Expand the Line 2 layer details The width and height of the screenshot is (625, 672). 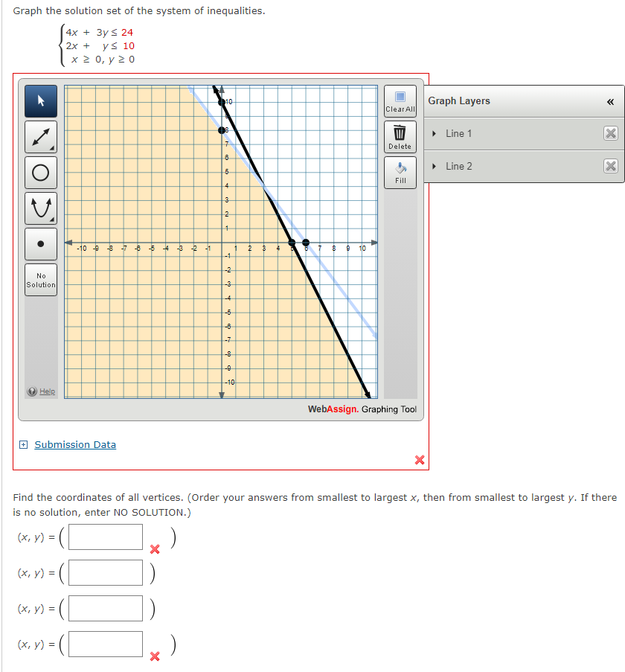click(434, 166)
